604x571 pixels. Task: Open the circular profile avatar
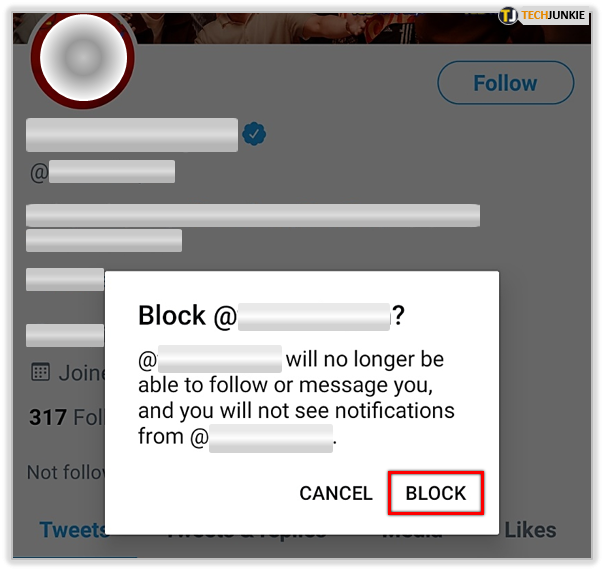[x=83, y=58]
